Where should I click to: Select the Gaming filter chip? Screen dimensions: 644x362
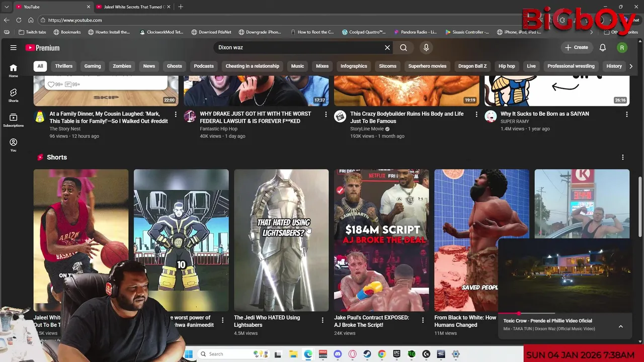coord(93,66)
